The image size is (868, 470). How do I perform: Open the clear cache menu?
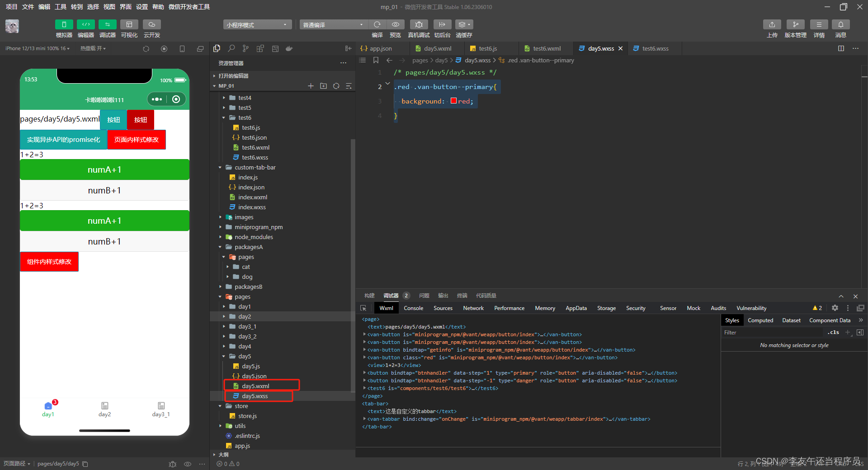pyautogui.click(x=464, y=24)
